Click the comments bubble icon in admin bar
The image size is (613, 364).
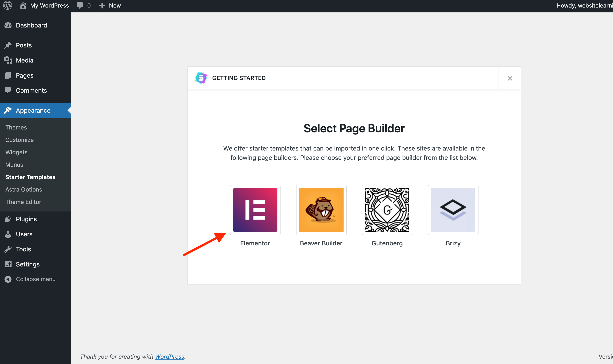tap(80, 6)
